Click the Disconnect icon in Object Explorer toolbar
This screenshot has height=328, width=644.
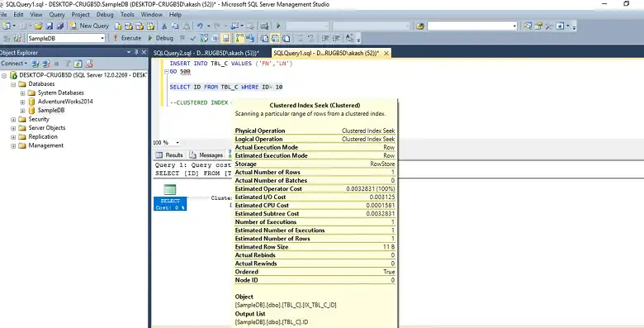coord(46,64)
